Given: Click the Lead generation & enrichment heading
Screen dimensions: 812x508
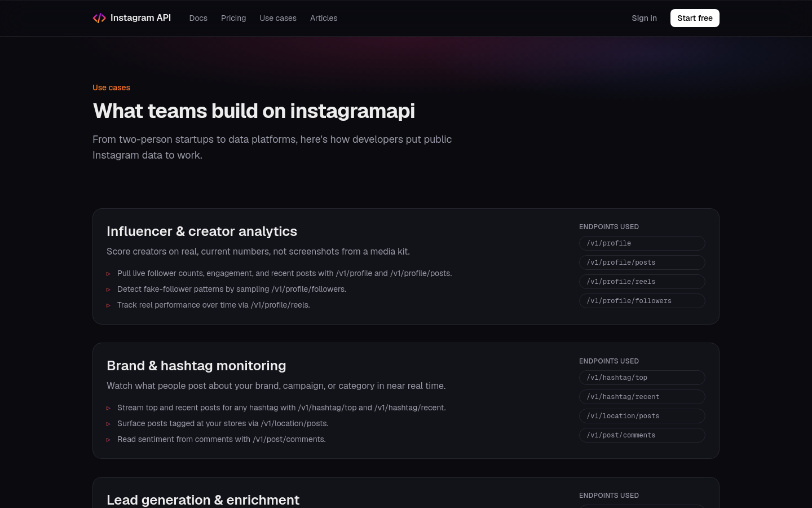Looking at the screenshot, I should 203,500.
